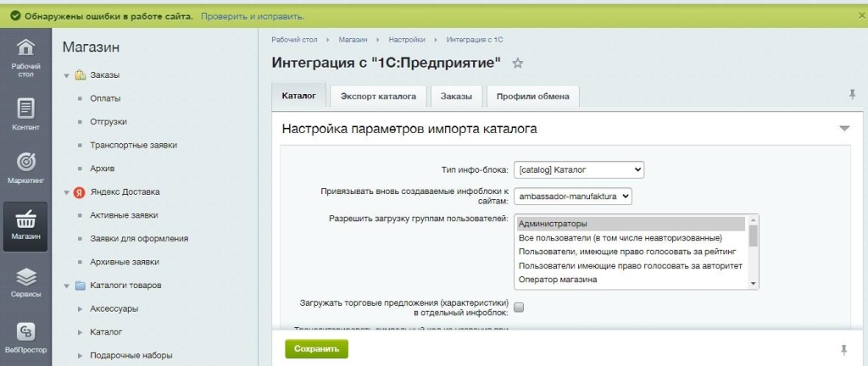Toggle separate infoblock for trade offers checkbox
Image resolution: width=868 pixels, height=366 pixels.
tap(519, 308)
